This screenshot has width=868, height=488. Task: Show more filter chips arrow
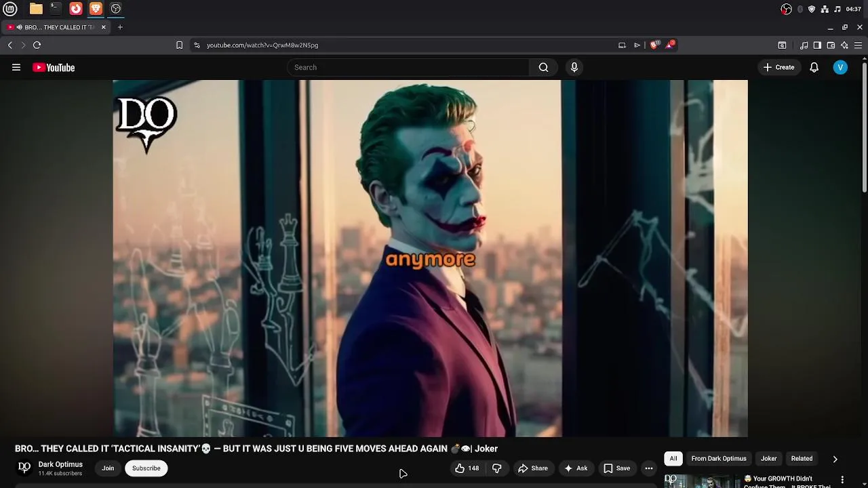coord(835,459)
